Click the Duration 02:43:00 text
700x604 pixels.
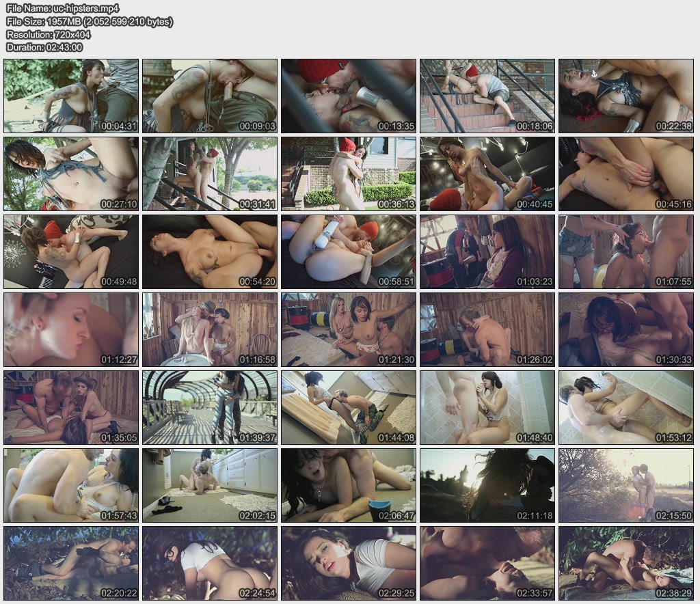44,47
